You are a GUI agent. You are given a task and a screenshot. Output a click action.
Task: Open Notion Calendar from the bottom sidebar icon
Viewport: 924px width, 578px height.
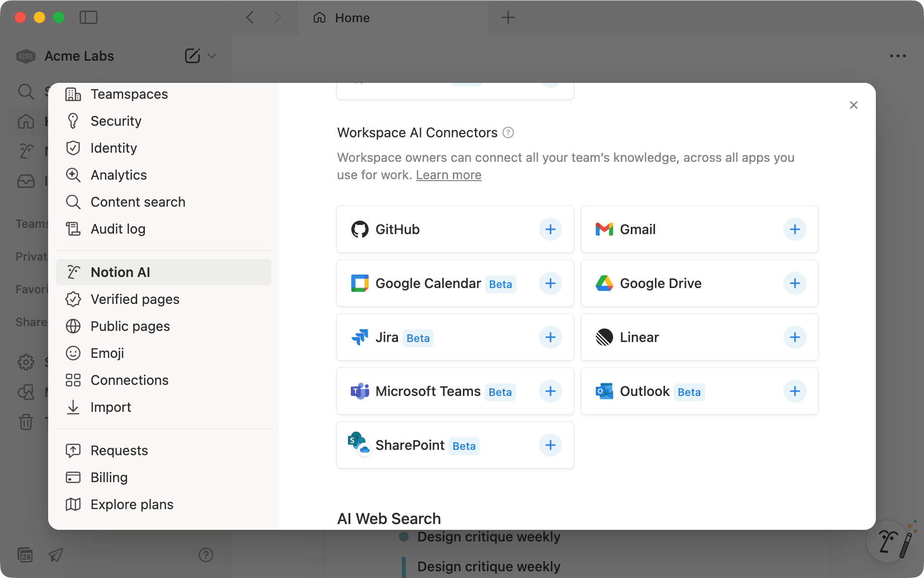click(x=26, y=555)
